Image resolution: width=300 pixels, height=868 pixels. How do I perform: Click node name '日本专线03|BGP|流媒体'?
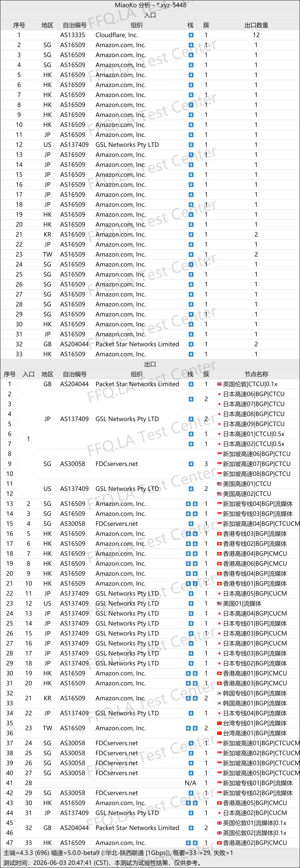click(x=255, y=653)
